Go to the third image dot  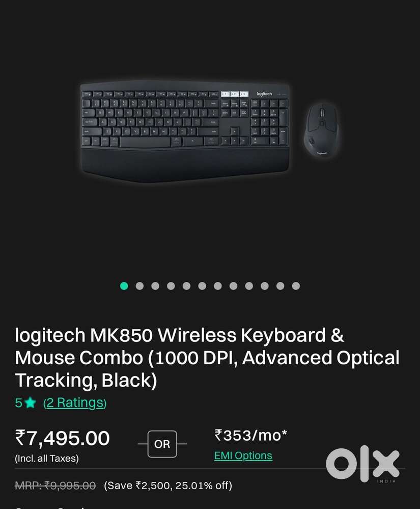click(x=155, y=286)
